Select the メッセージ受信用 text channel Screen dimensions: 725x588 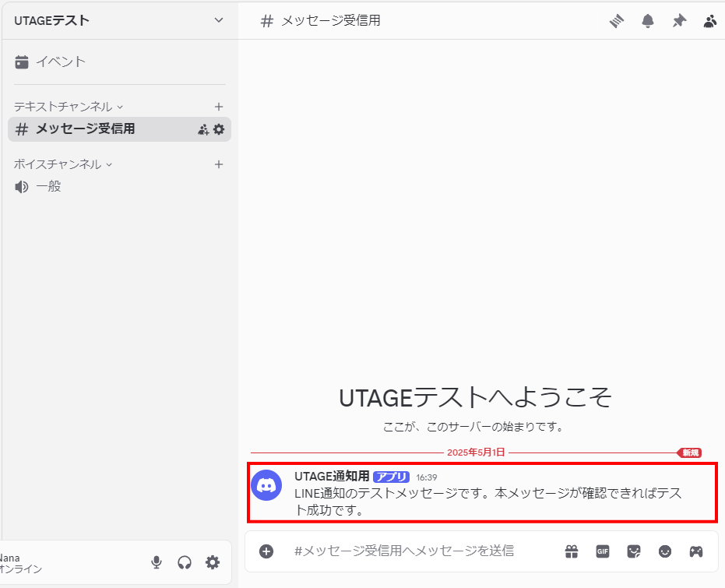(119, 129)
